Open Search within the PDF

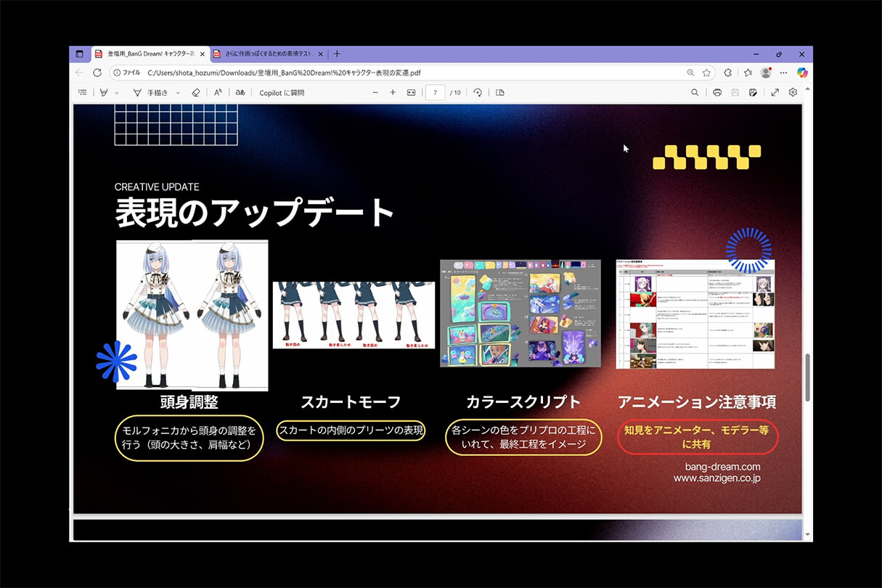coord(695,92)
